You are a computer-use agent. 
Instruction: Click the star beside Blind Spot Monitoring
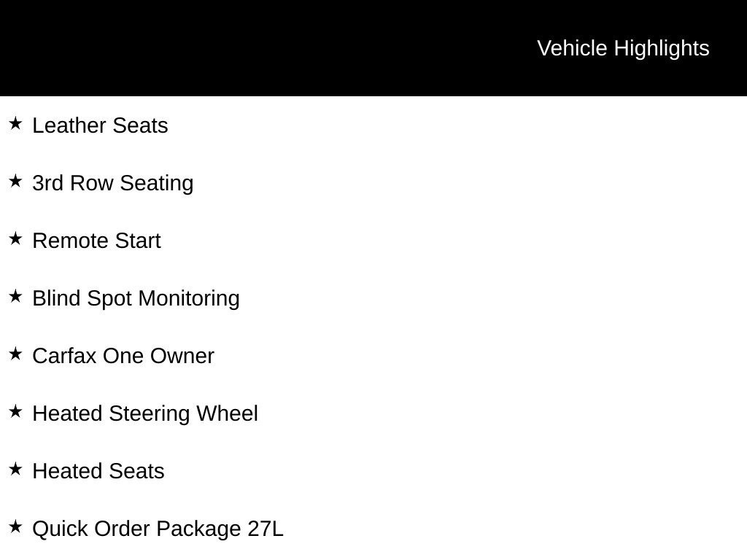click(x=15, y=296)
